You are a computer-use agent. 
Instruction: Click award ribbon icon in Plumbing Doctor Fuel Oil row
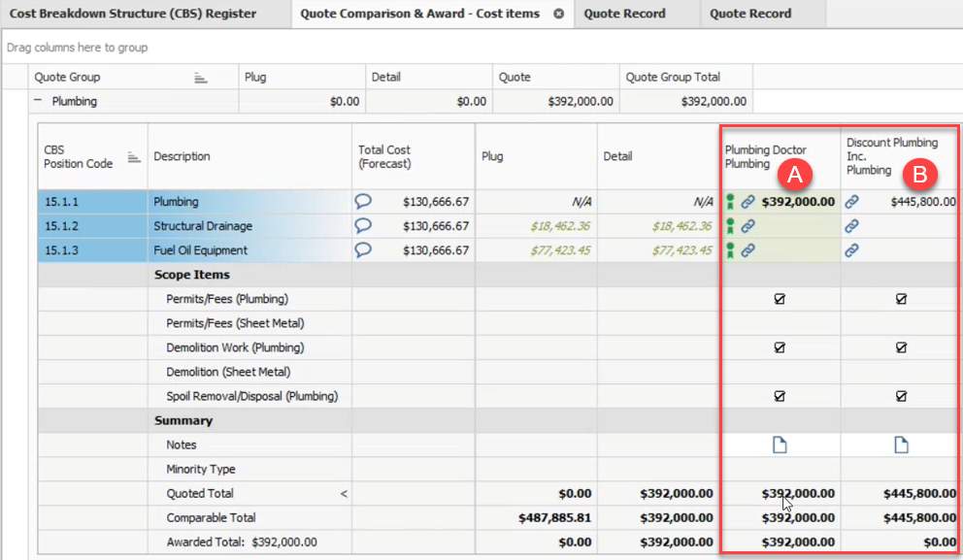tap(730, 250)
